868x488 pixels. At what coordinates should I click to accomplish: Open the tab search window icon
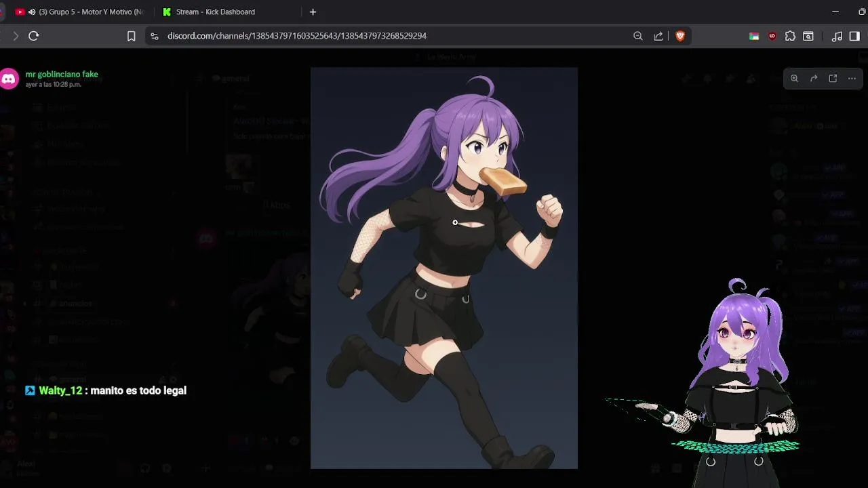click(x=808, y=36)
